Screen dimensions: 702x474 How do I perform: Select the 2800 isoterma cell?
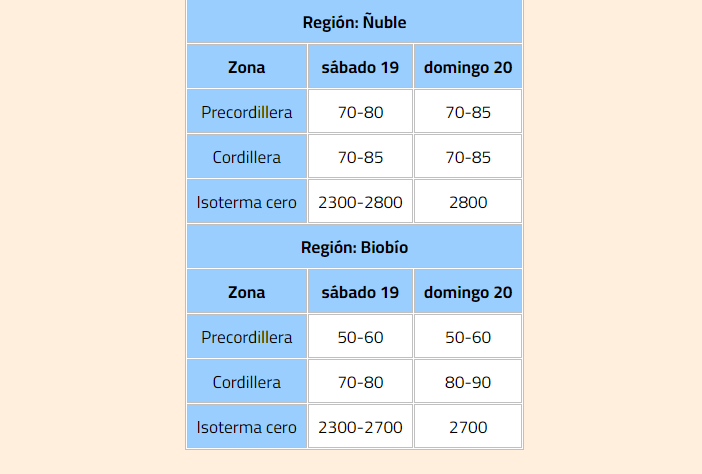(468, 201)
